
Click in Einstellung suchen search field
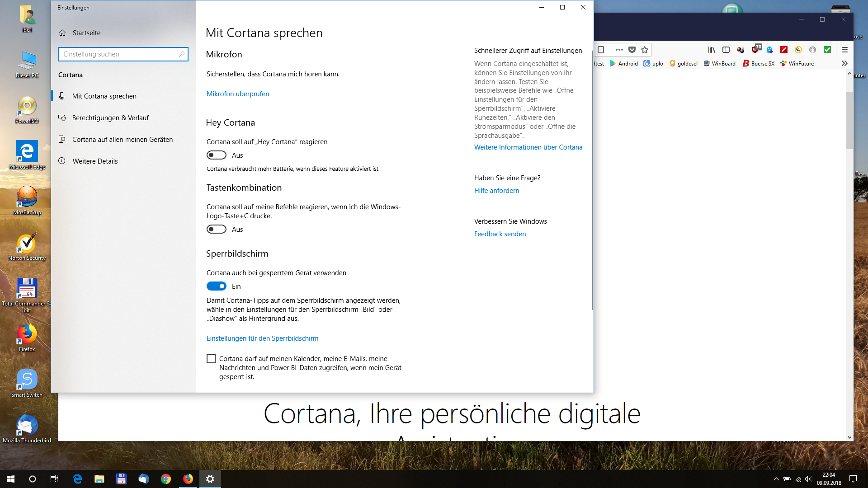tap(120, 54)
